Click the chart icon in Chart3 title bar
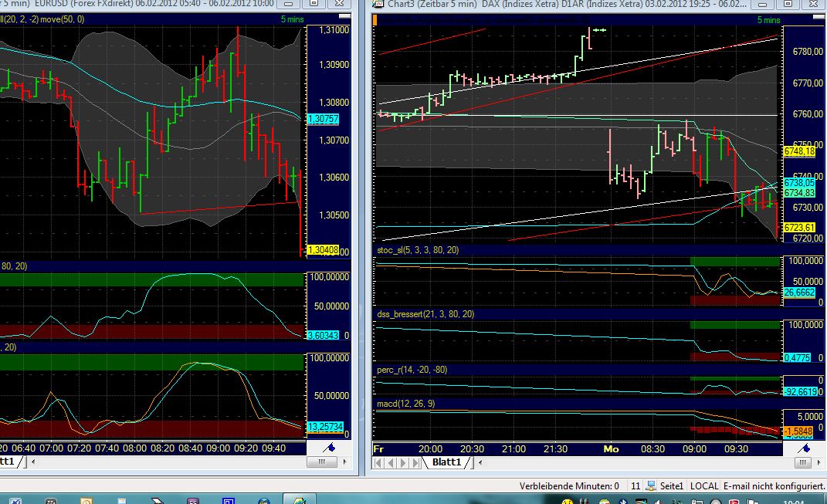Image resolution: width=827 pixels, height=504 pixels. click(376, 5)
